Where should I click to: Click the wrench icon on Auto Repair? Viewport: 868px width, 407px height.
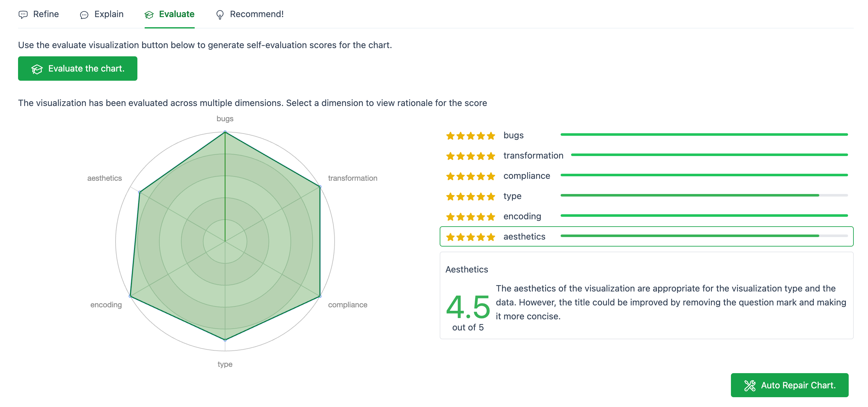pyautogui.click(x=750, y=385)
